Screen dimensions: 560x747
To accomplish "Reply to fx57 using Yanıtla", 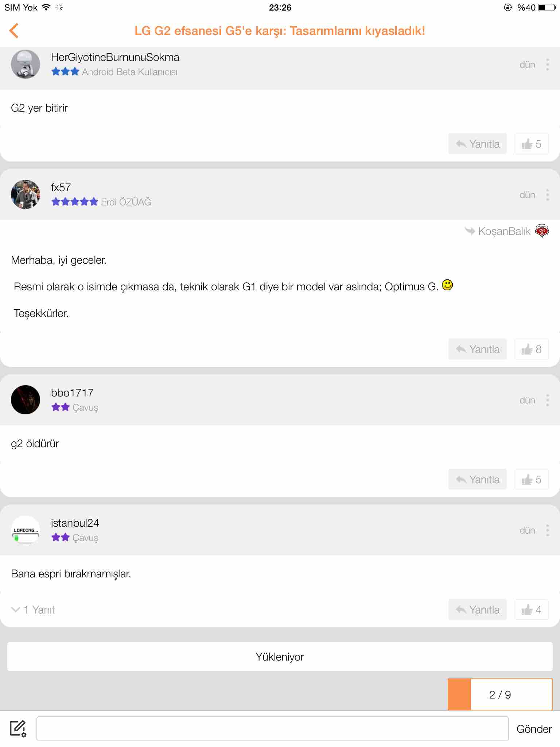I will tap(478, 349).
